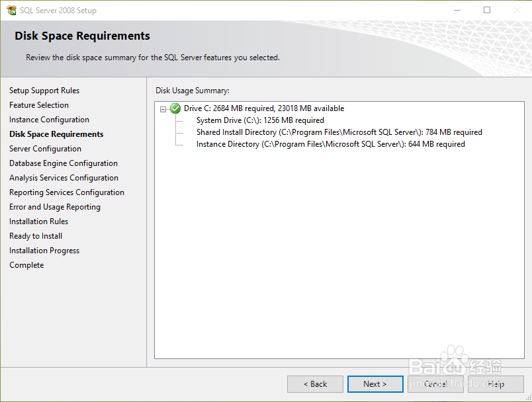The height and width of the screenshot is (402, 532).
Task: Click the Disk Usage Summary label
Action: [193, 91]
